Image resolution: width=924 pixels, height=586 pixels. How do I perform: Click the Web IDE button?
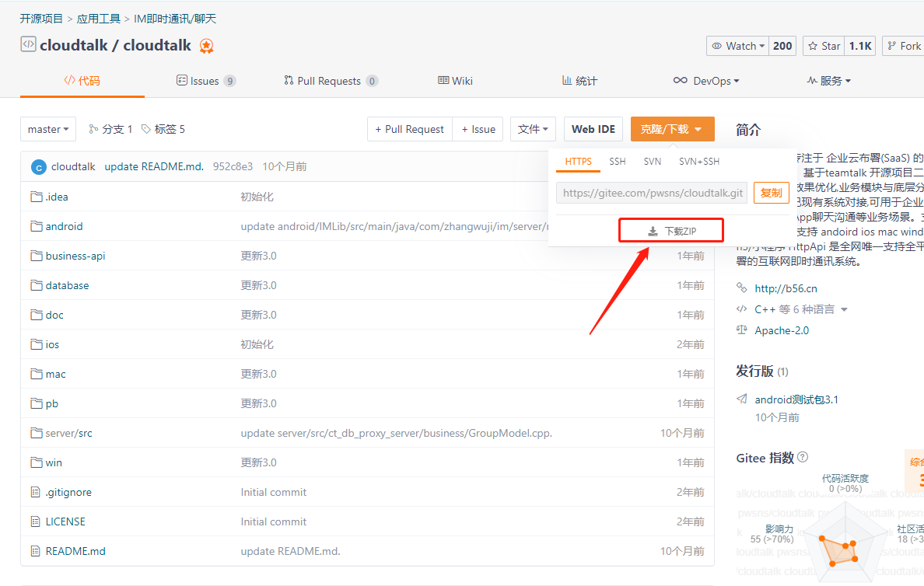593,129
